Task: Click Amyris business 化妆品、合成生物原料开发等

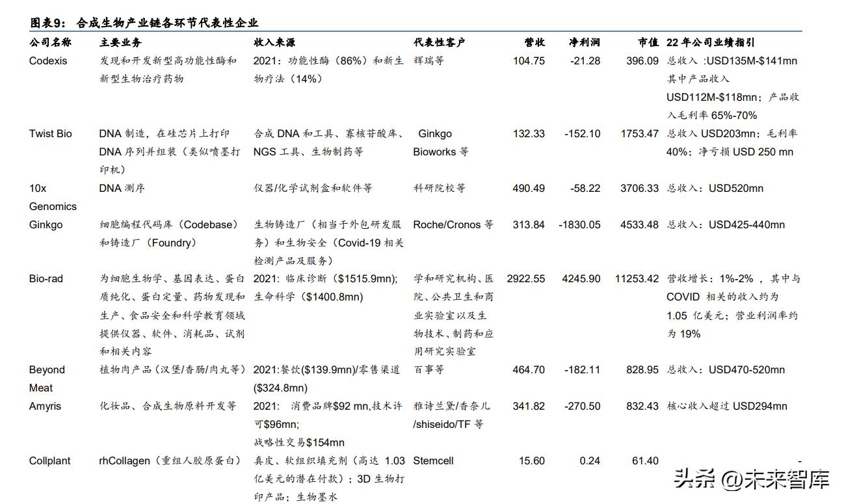Action: 168,406
